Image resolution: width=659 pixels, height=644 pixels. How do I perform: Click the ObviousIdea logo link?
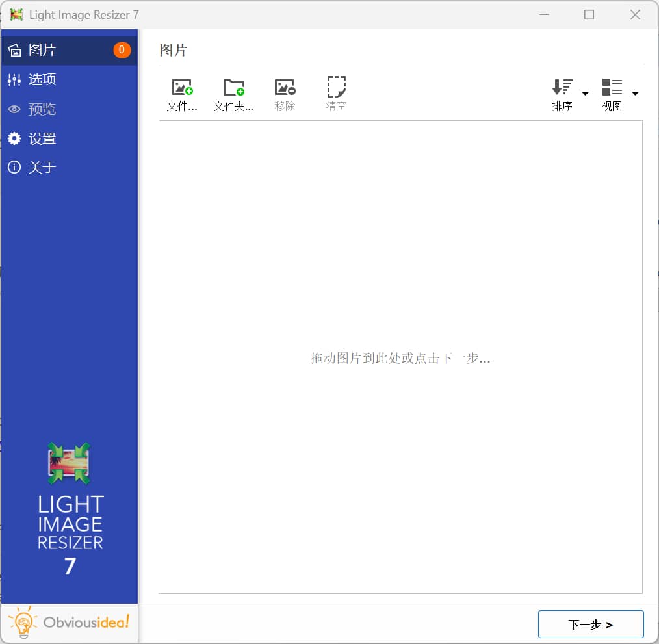(70, 623)
